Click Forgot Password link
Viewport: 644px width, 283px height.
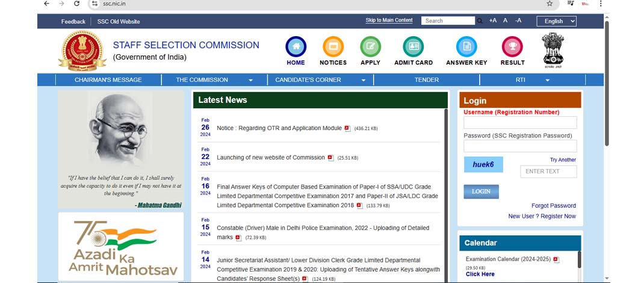click(554, 206)
